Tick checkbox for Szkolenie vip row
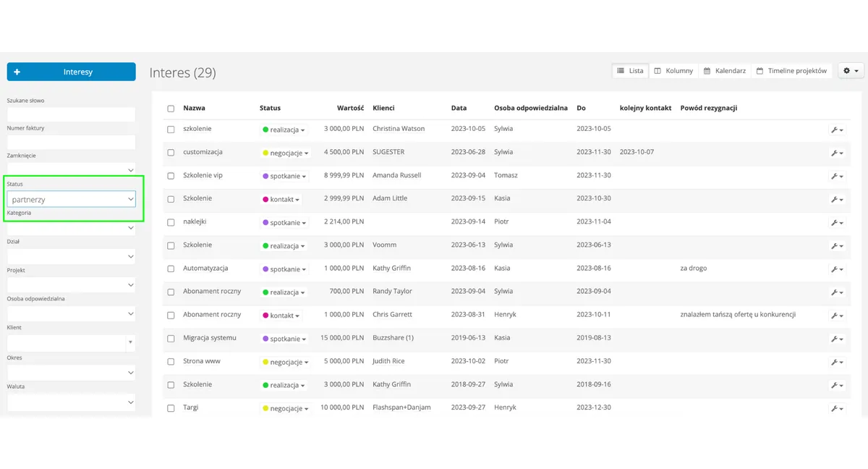 (171, 176)
